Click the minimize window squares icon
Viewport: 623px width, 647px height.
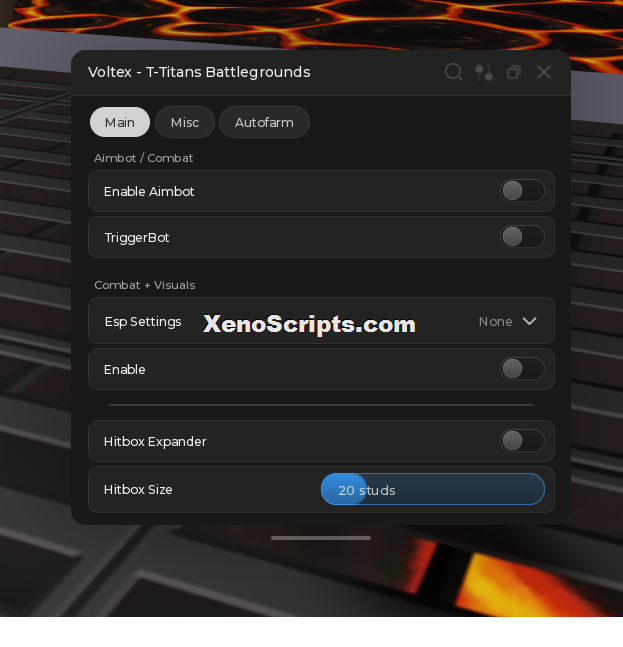click(x=514, y=73)
